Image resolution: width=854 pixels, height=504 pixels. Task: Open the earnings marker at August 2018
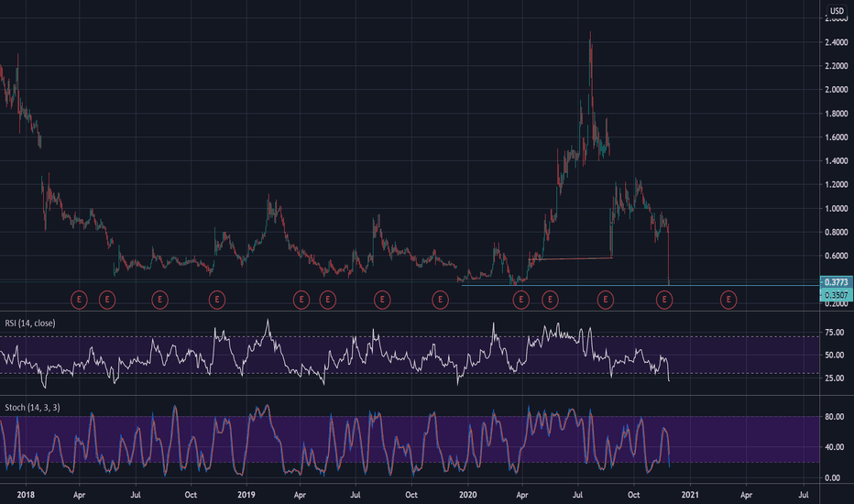pos(159,300)
